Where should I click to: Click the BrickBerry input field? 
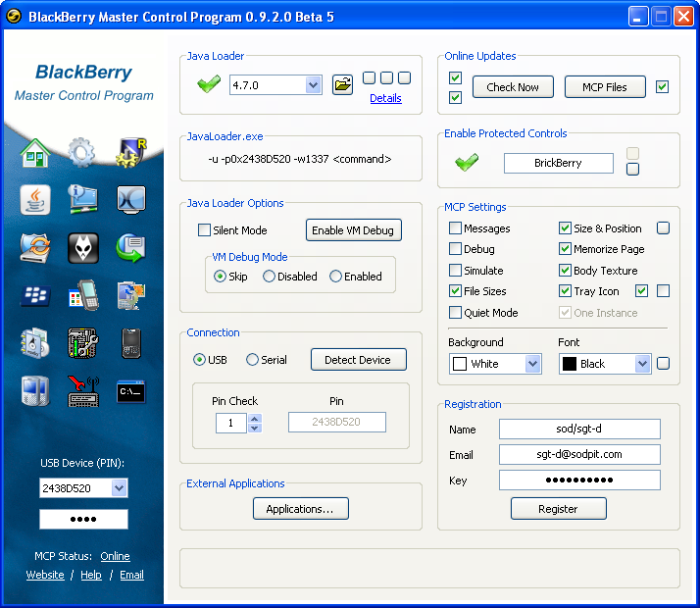click(559, 163)
